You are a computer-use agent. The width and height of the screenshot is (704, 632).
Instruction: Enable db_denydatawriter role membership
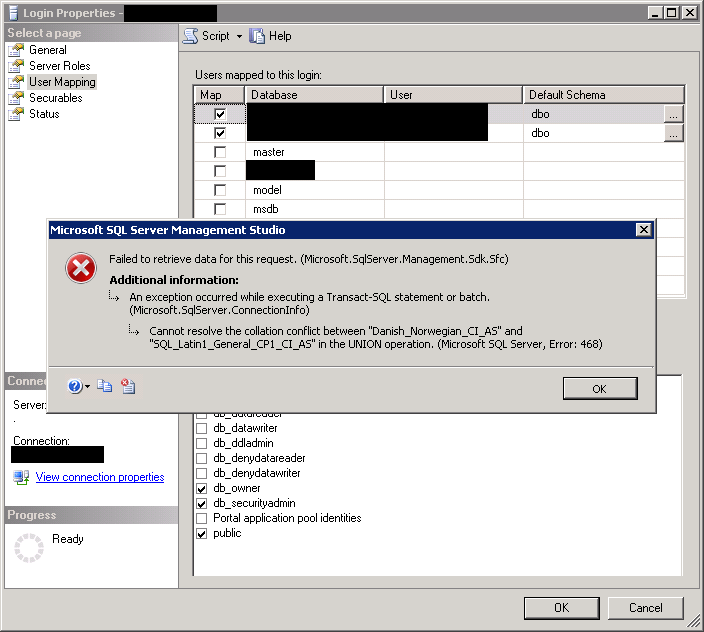pyautogui.click(x=202, y=473)
